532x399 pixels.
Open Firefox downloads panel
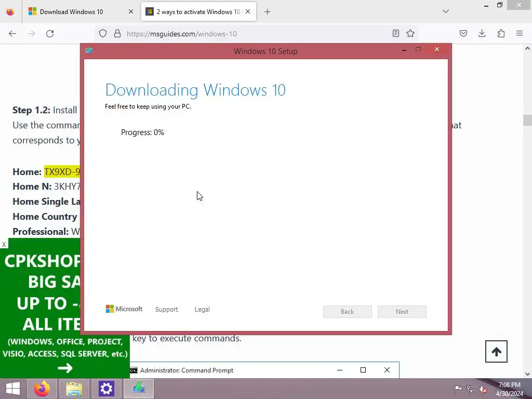pyautogui.click(x=482, y=33)
